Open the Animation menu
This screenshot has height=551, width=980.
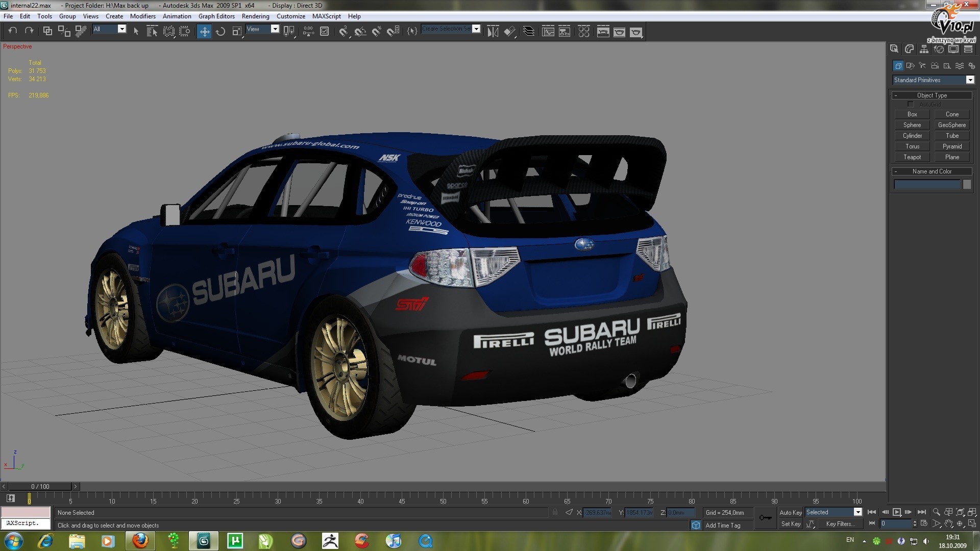pos(177,16)
